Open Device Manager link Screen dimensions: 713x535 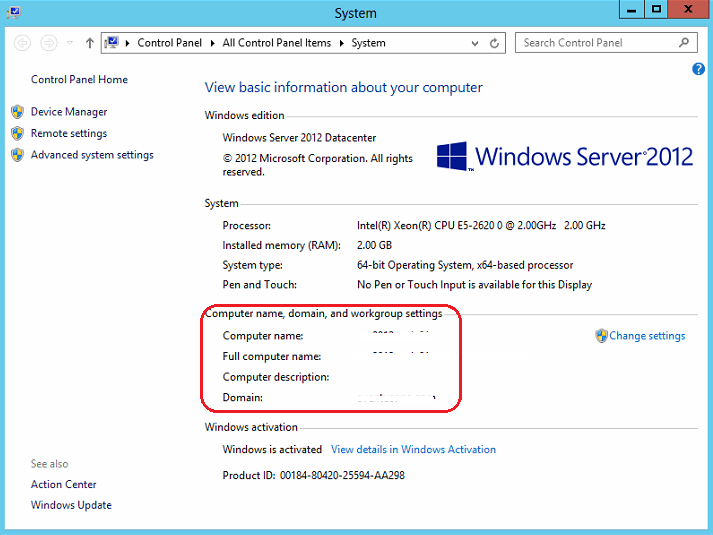coord(69,112)
